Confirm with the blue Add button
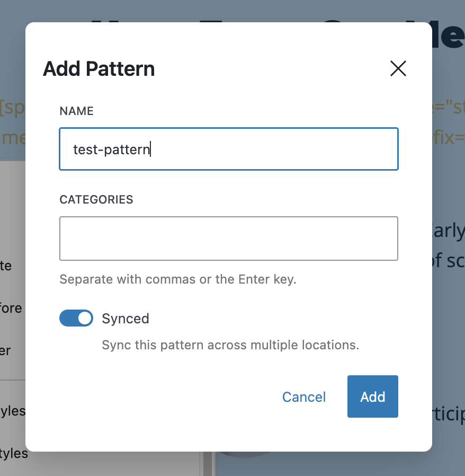465x476 pixels. coord(372,396)
